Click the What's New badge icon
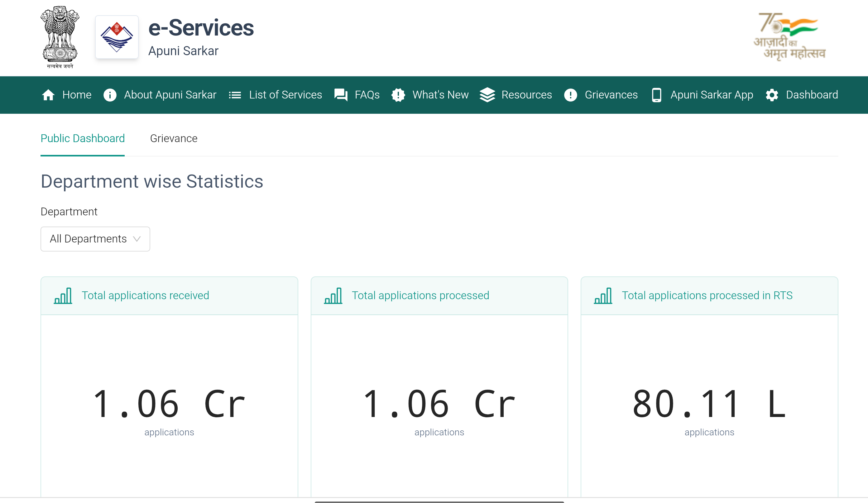This screenshot has width=868, height=503. coord(398,95)
